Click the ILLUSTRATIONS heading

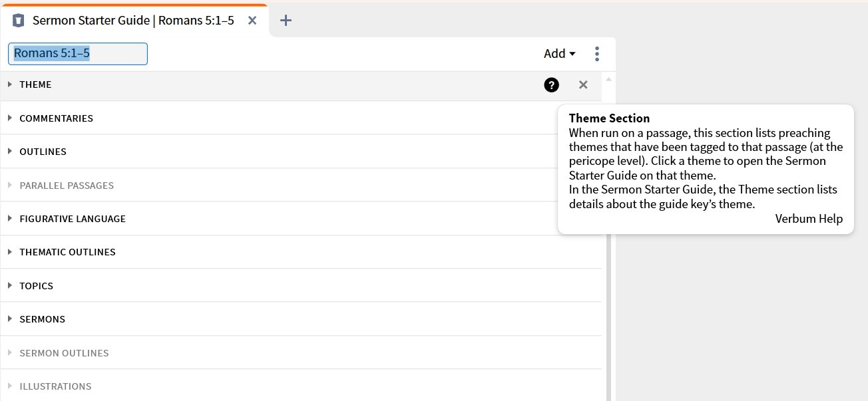pyautogui.click(x=55, y=386)
